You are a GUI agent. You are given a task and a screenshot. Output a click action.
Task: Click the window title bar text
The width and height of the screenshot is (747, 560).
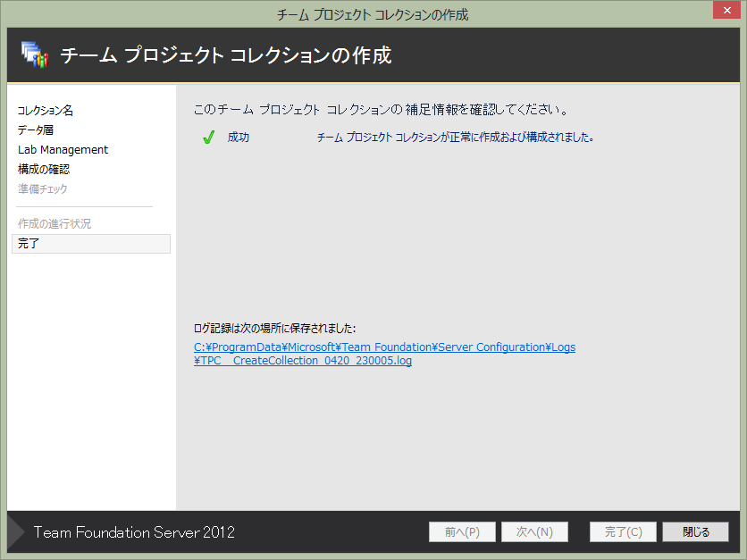tap(373, 15)
